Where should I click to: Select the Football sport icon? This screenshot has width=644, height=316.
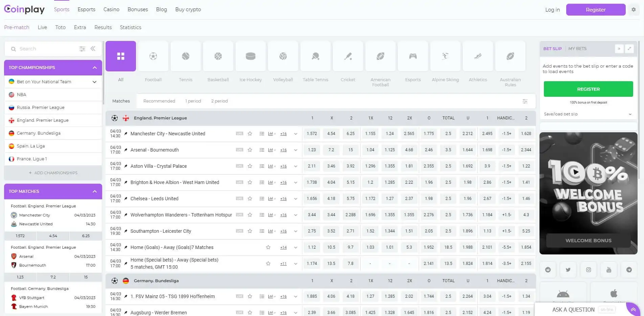click(x=153, y=57)
